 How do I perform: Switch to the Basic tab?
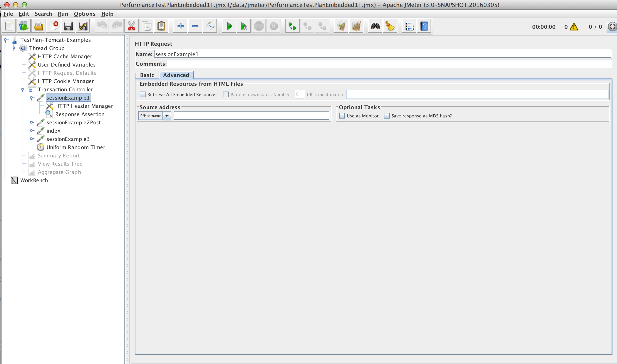[x=147, y=75]
